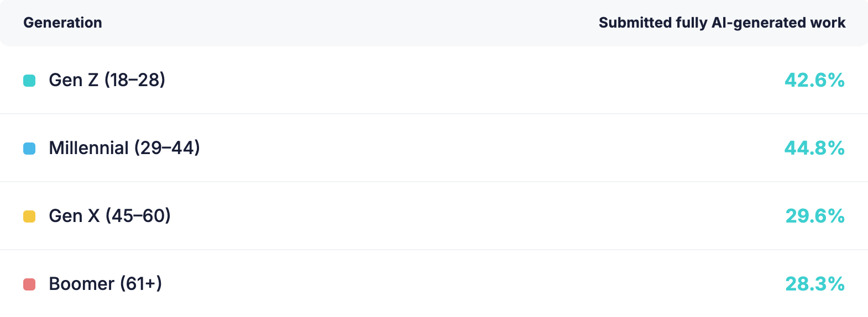Click the 42.6% value
The width and height of the screenshot is (868, 317).
814,81
